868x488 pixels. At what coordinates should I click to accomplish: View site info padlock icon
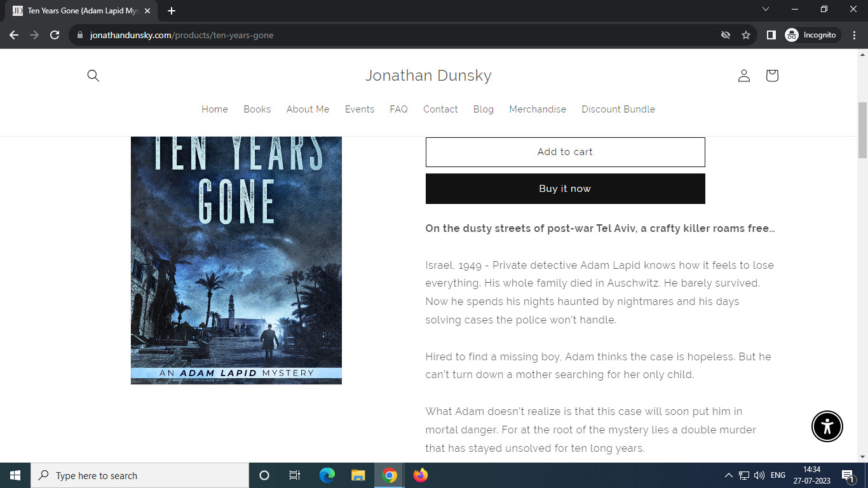pos(80,35)
